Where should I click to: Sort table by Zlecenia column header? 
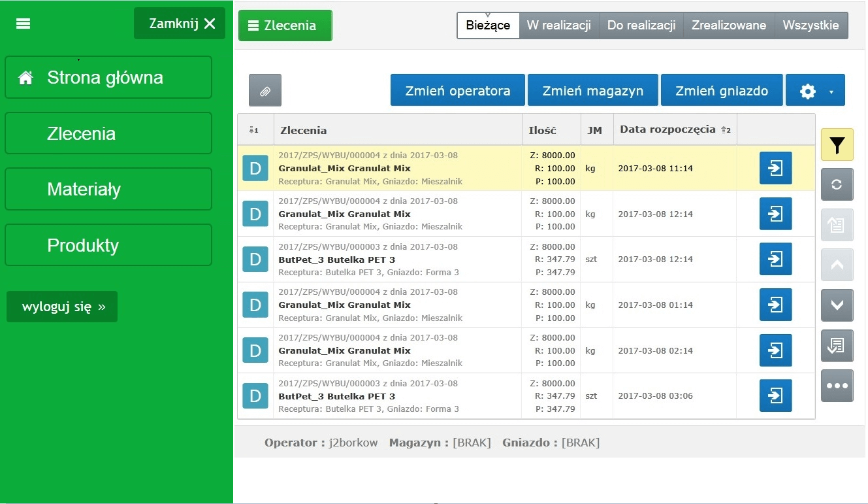click(398, 130)
